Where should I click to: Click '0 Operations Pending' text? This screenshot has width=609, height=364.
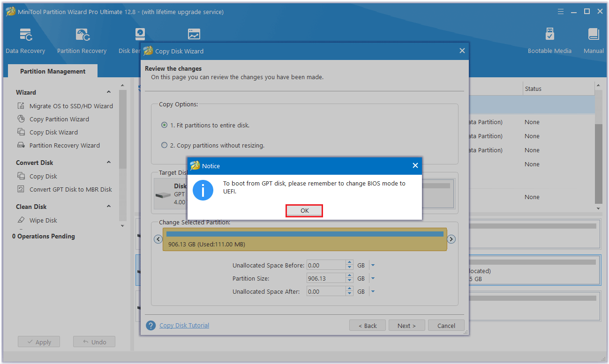[44, 236]
